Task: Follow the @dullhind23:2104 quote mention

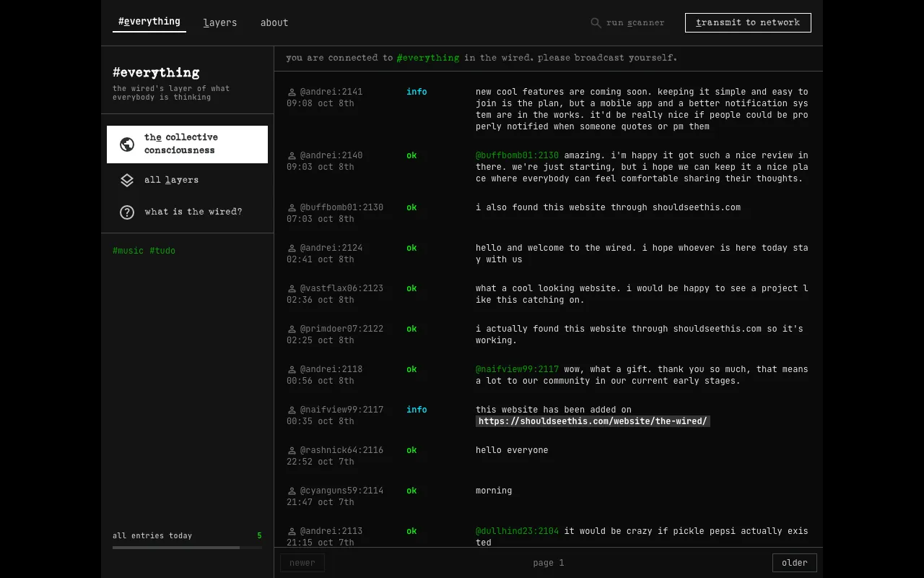Action: (517, 531)
